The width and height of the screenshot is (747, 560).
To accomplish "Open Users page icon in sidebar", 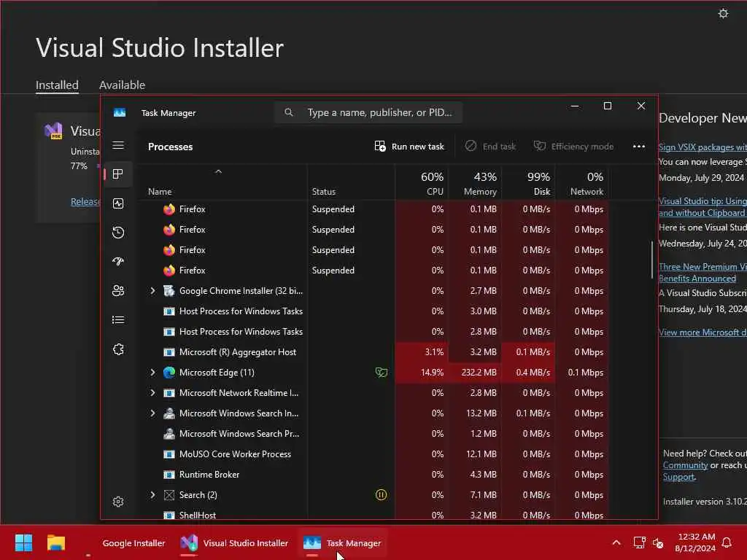I will [118, 290].
